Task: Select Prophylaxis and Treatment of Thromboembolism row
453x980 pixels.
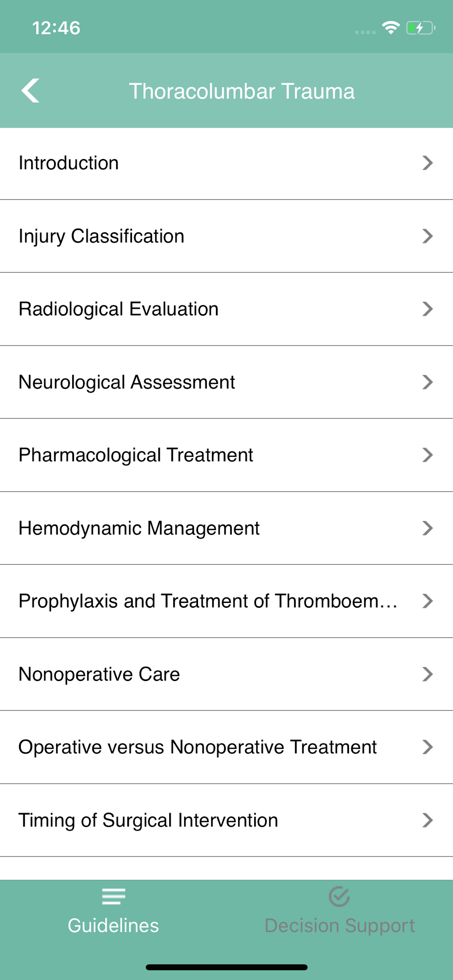Action: point(208,601)
